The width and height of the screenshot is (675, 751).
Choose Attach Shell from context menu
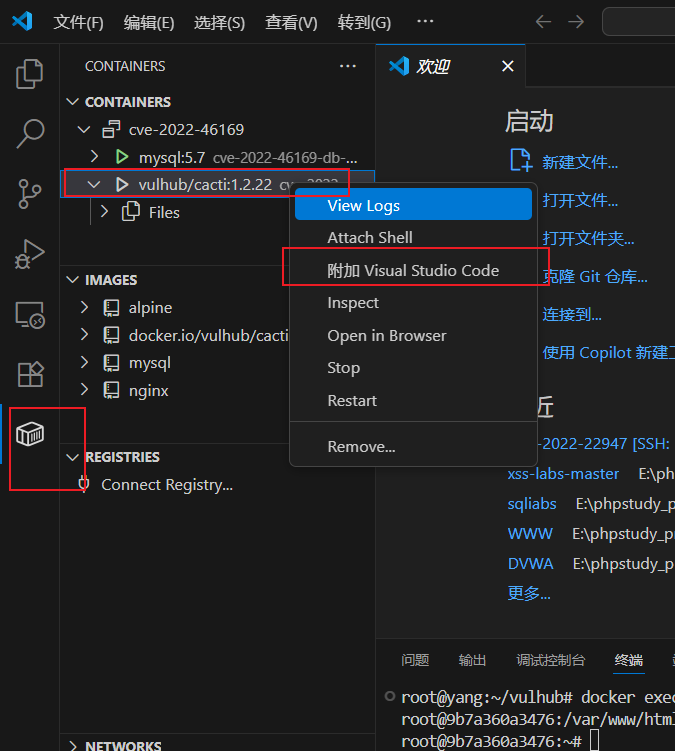413,238
